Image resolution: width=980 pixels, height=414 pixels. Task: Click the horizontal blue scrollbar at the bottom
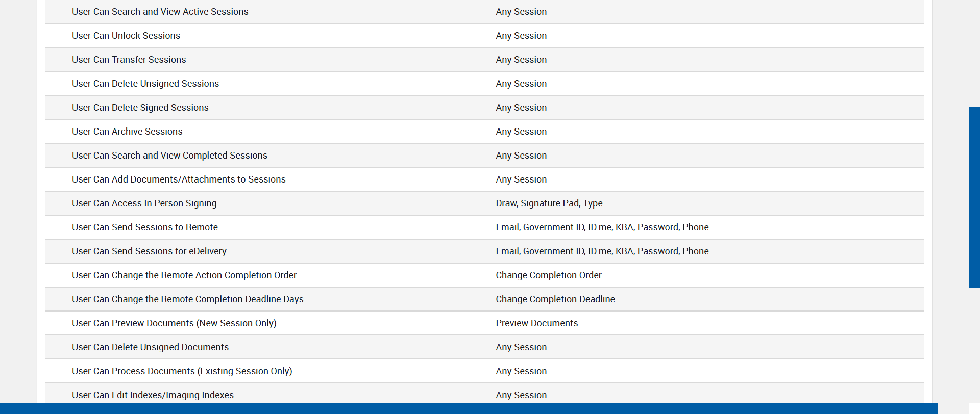468,408
